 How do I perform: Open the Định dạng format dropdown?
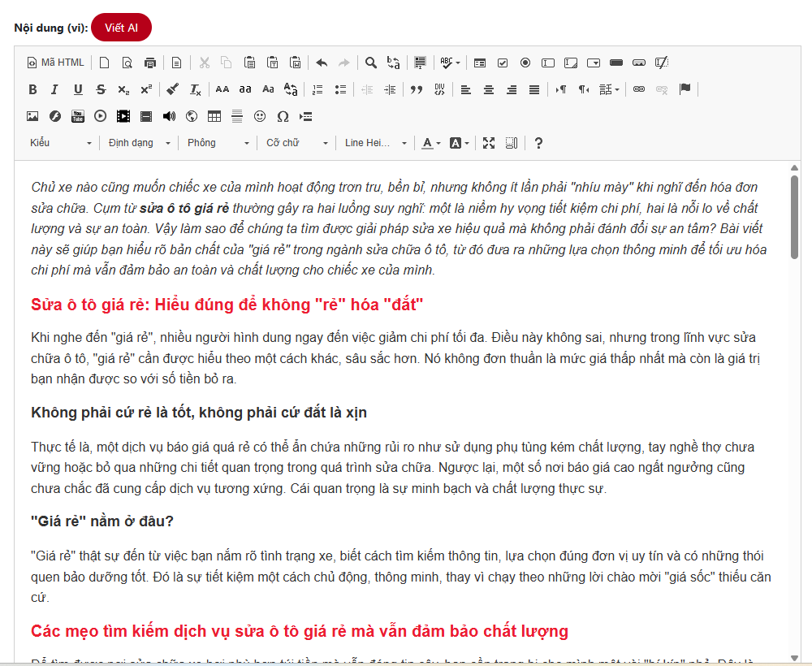point(140,143)
